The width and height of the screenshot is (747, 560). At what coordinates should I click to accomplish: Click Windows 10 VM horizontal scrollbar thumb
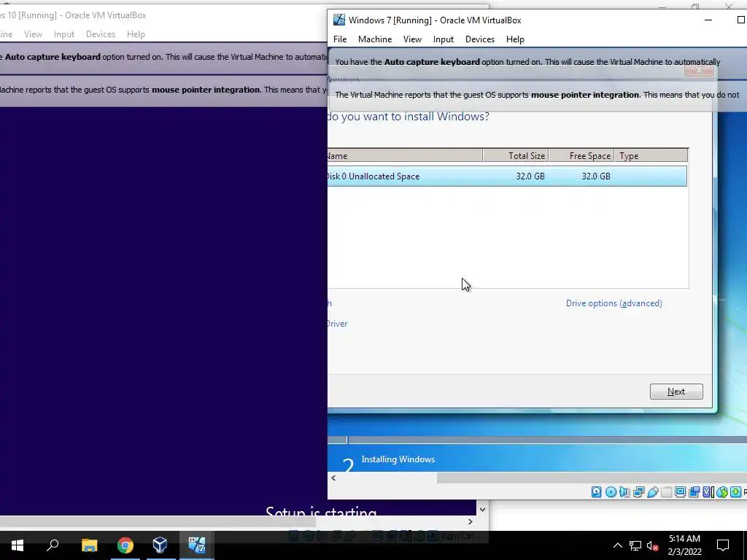coord(158,522)
